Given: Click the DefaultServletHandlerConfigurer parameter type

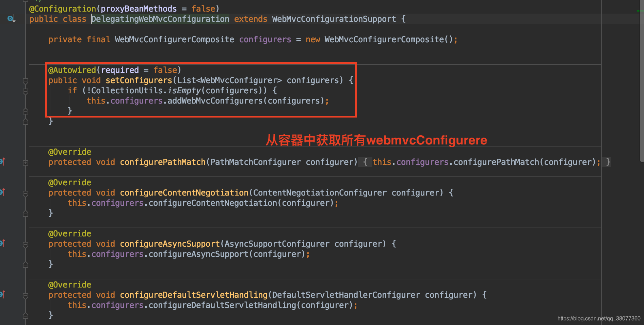Looking at the screenshot, I should 346,295.
